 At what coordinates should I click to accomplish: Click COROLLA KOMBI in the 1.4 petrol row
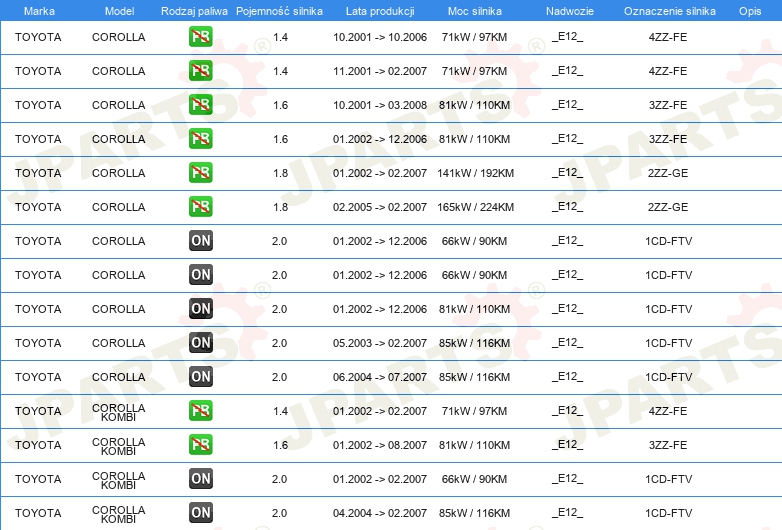119,412
